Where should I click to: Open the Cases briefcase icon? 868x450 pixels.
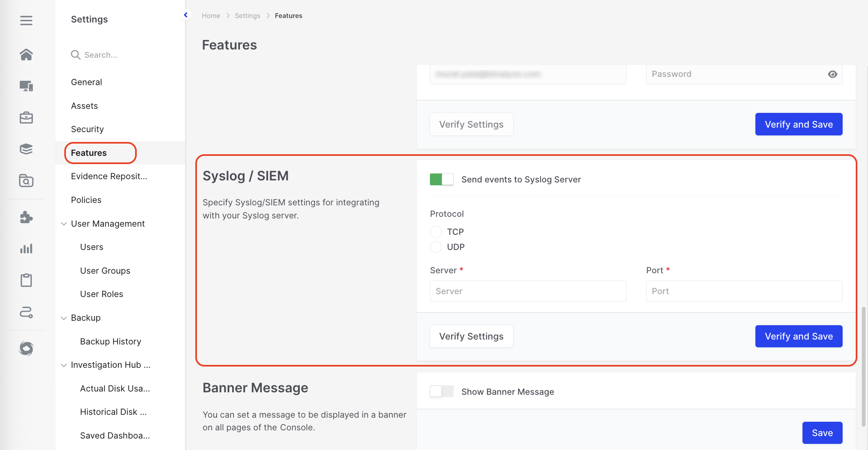(26, 118)
